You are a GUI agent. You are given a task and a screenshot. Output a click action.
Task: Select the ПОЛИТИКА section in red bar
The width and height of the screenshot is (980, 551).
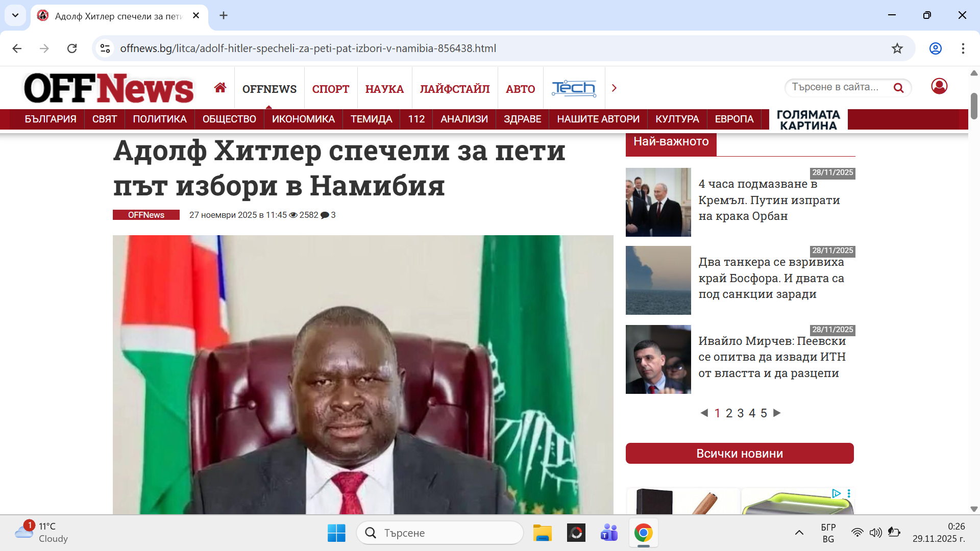[x=159, y=119]
